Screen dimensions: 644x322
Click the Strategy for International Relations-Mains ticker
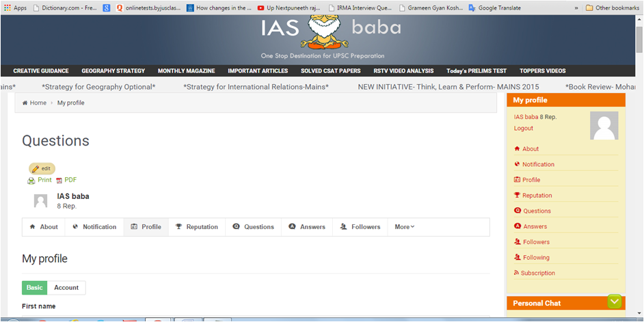click(x=256, y=87)
